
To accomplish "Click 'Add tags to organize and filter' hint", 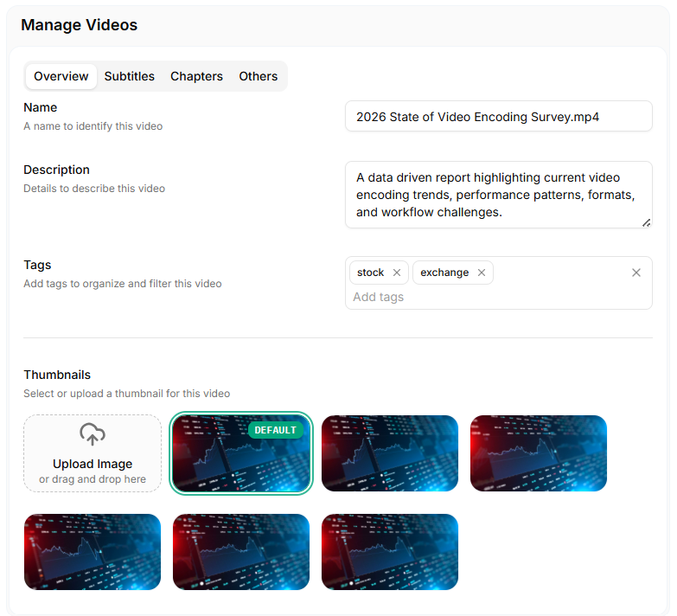I will pos(123,284).
